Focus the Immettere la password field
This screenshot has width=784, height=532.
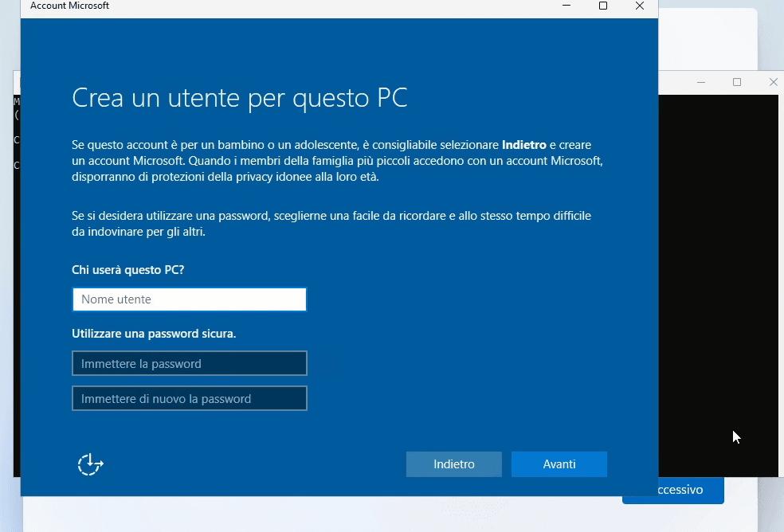pos(190,363)
